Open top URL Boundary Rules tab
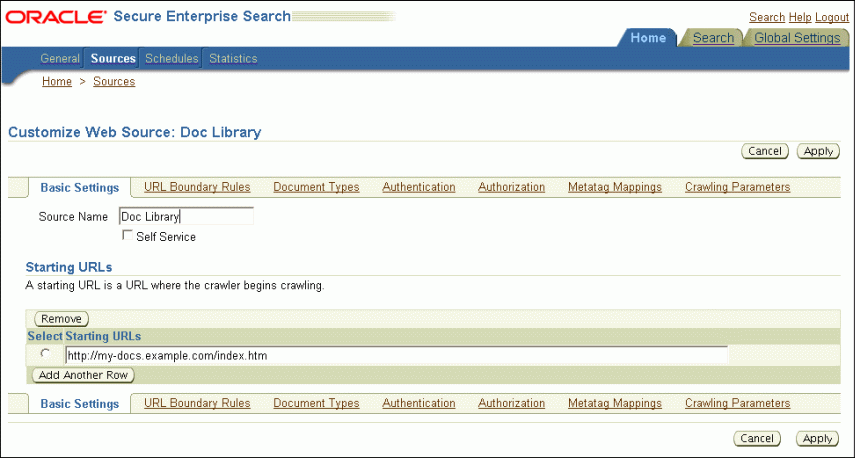 [197, 187]
